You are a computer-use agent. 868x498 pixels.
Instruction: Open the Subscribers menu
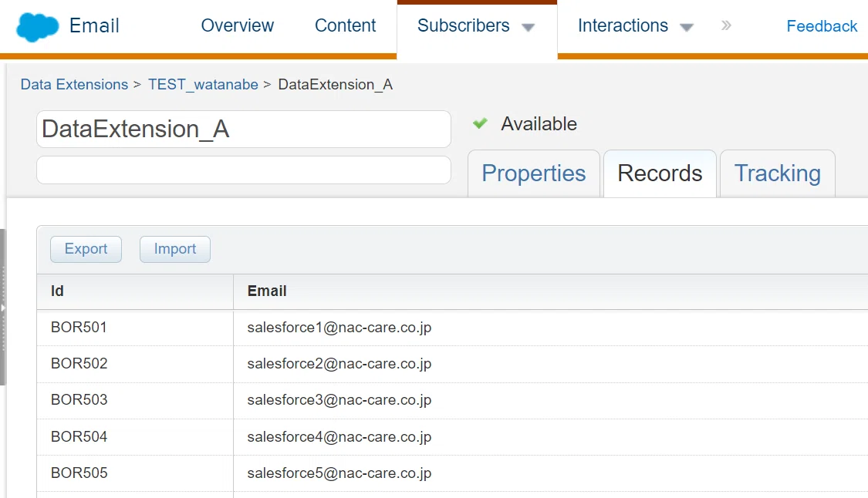[464, 25]
